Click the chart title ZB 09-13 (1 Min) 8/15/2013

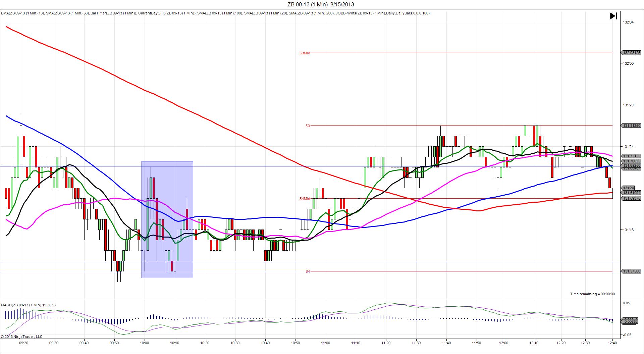tap(321, 4)
